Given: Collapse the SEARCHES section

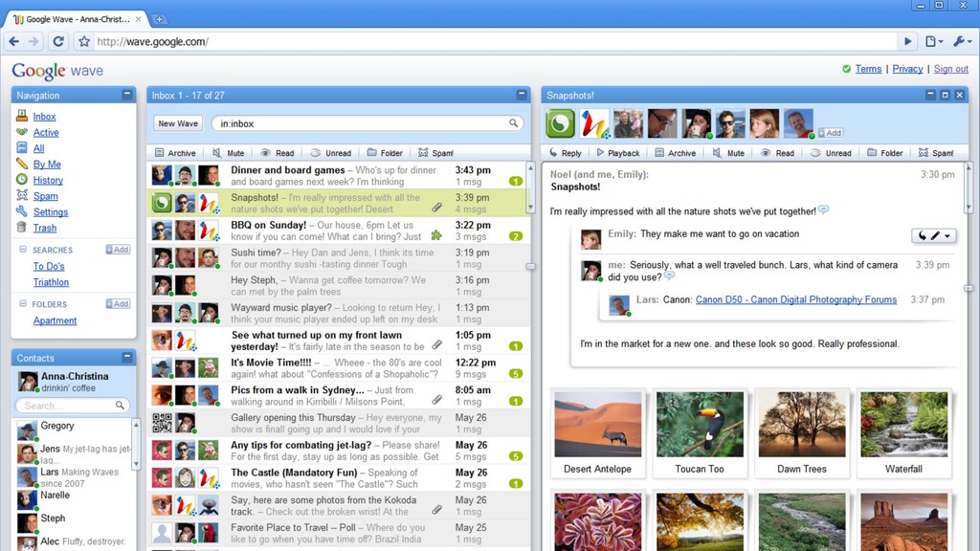Looking at the screenshot, I should click(x=23, y=250).
